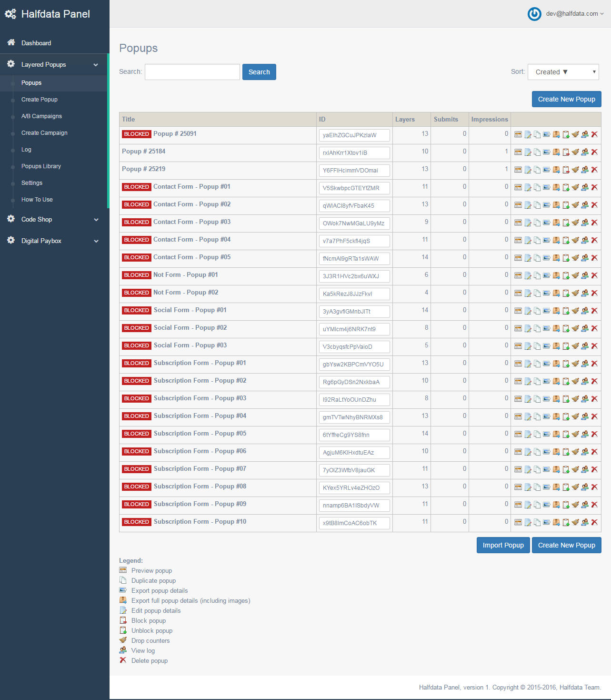
Task: Delete the Subscription Form - Popup #10
Action: click(x=594, y=522)
